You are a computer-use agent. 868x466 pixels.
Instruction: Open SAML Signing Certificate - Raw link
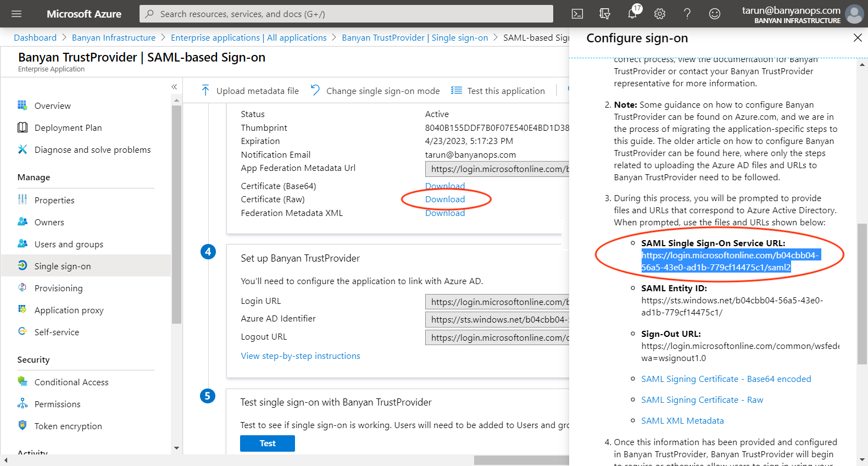coord(702,400)
